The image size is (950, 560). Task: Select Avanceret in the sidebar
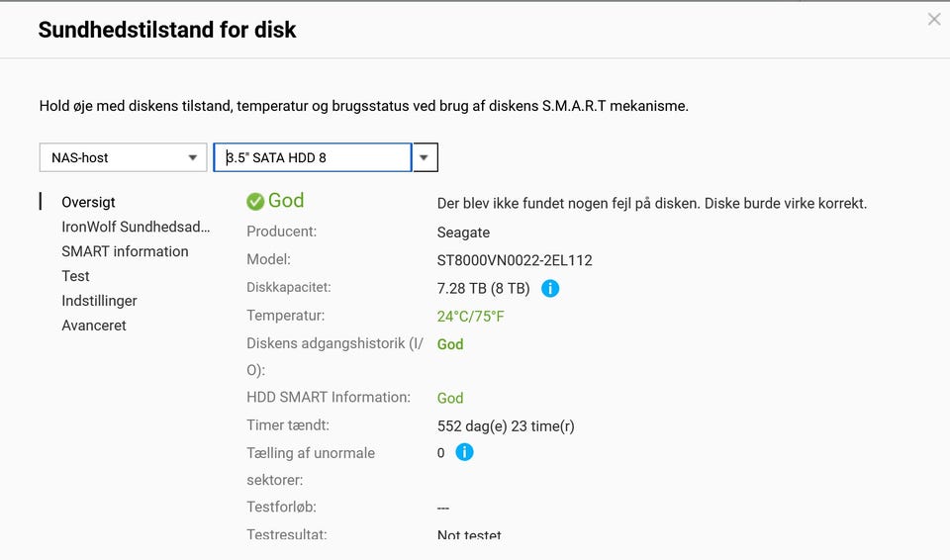click(94, 326)
